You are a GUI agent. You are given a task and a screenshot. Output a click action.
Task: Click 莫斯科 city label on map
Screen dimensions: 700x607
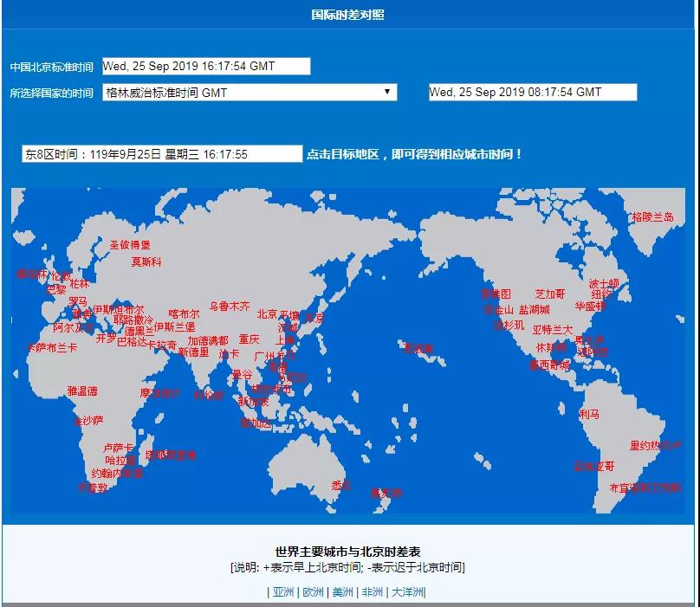tap(146, 262)
